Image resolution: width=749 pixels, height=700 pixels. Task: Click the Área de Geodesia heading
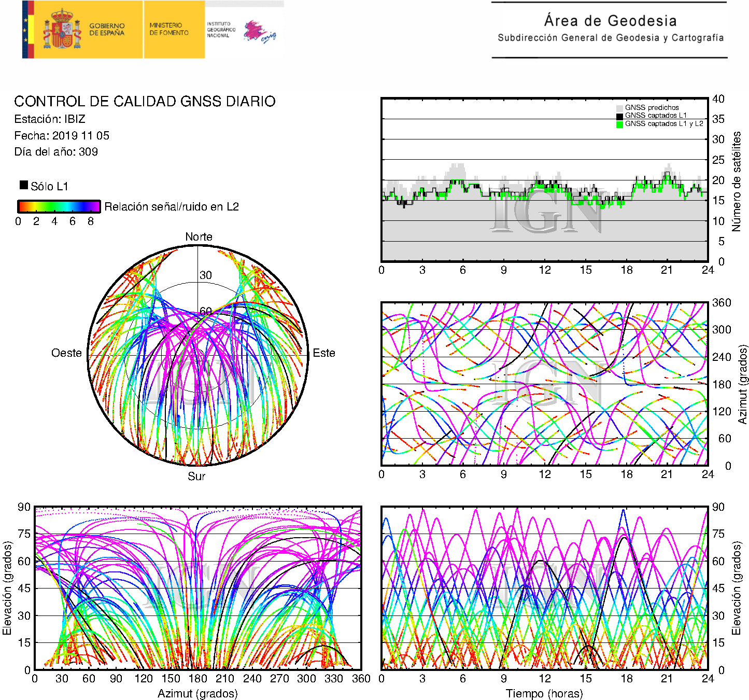point(610,21)
